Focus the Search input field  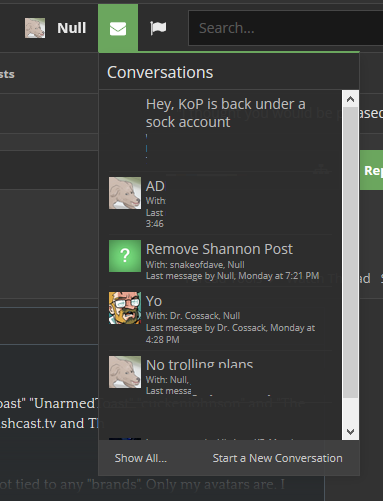(x=286, y=28)
